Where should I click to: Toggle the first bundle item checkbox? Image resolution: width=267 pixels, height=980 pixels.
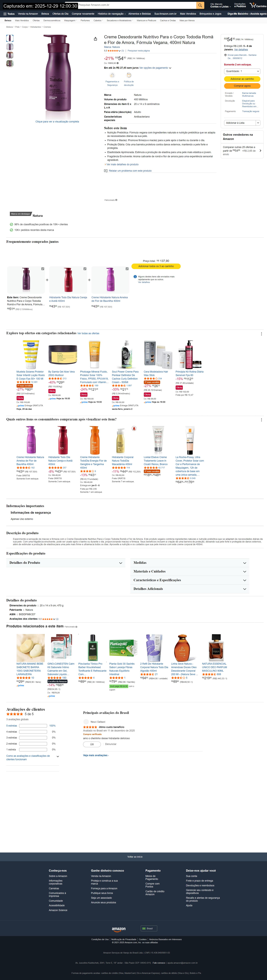[43, 269]
